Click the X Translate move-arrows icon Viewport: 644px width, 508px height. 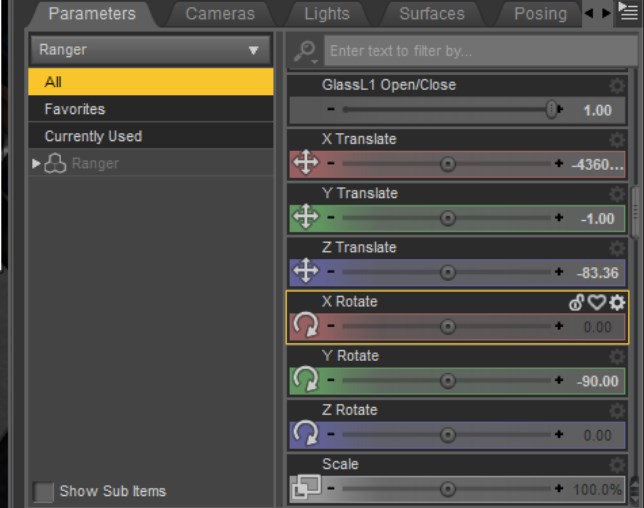pyautogui.click(x=306, y=163)
